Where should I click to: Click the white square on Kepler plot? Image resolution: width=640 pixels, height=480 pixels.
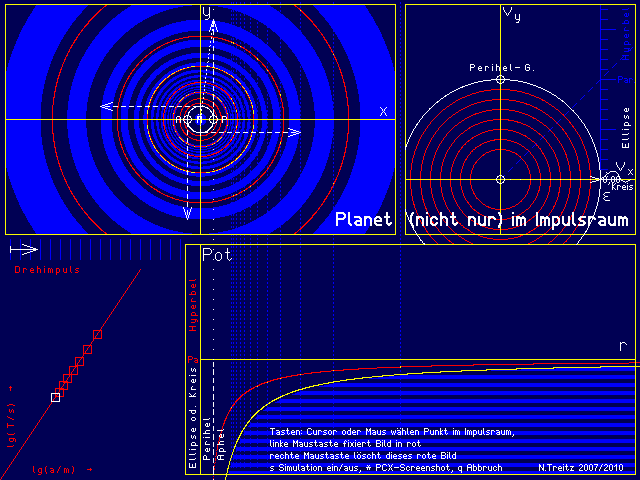pos(56,397)
